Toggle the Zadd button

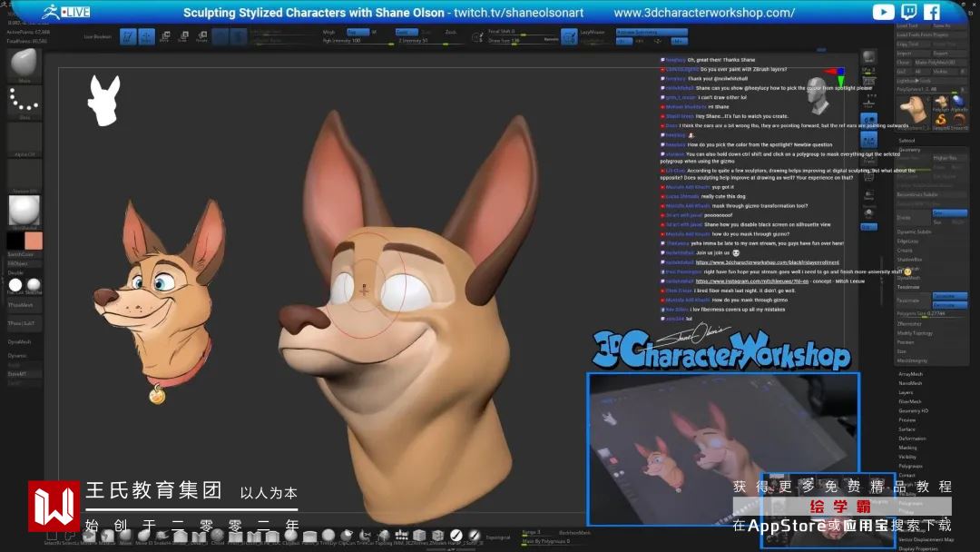point(407,32)
